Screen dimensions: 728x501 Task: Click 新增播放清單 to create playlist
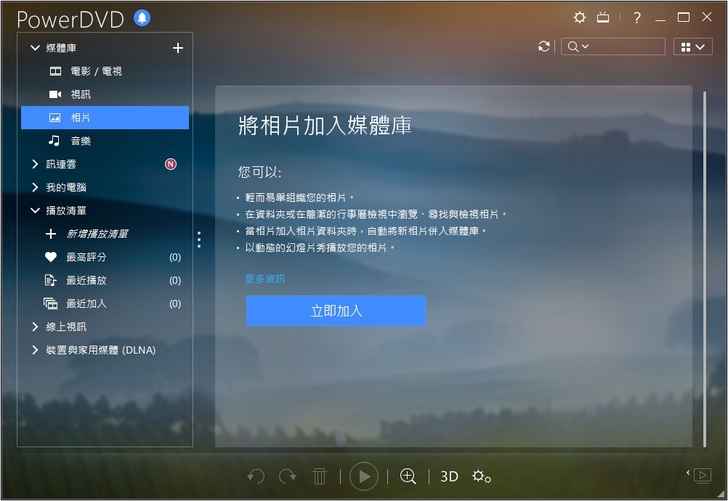[97, 234]
